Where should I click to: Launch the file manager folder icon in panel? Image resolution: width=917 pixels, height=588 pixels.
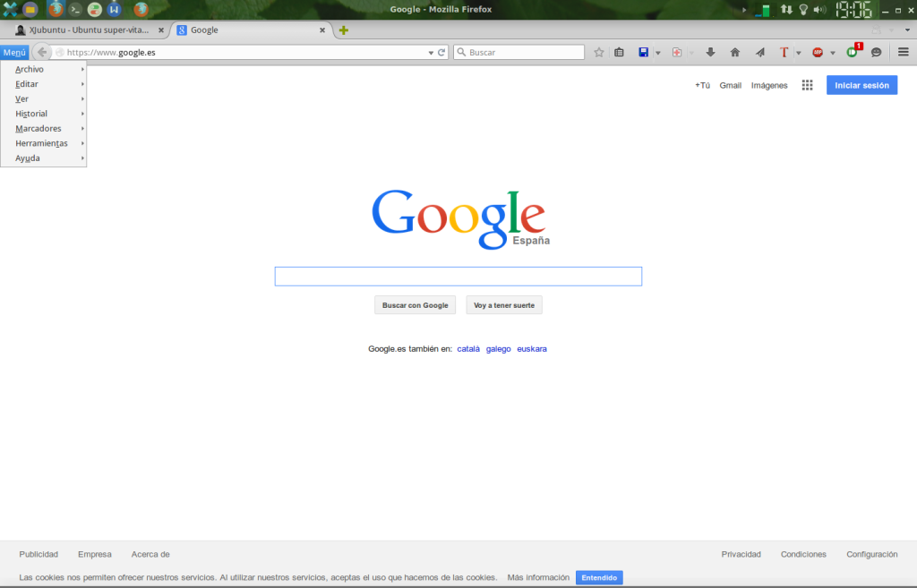click(x=30, y=9)
